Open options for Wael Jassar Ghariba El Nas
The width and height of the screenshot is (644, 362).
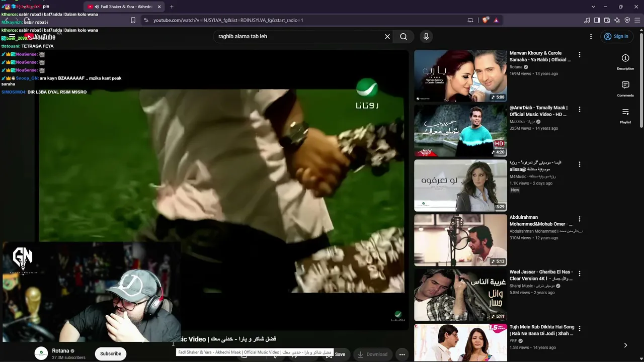tap(580, 274)
